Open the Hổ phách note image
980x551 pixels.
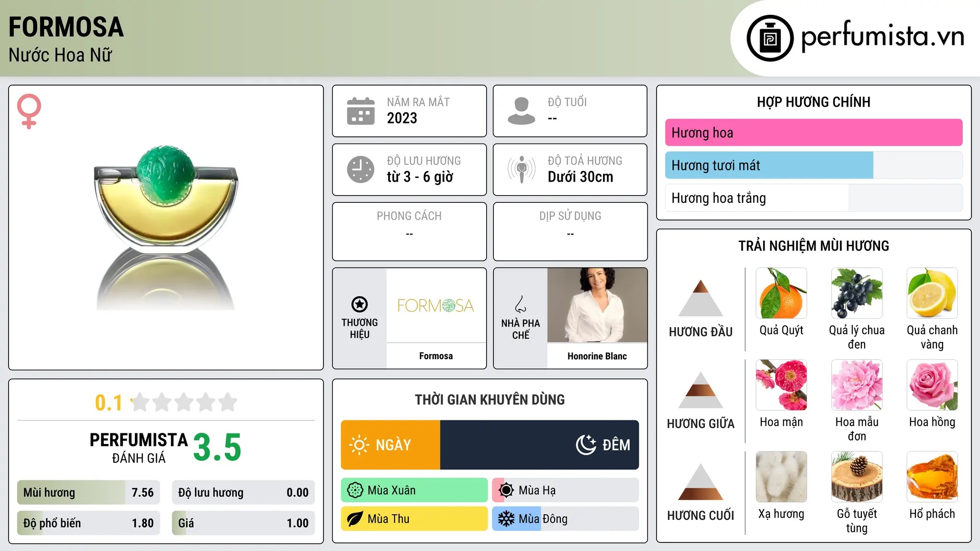coord(932,477)
